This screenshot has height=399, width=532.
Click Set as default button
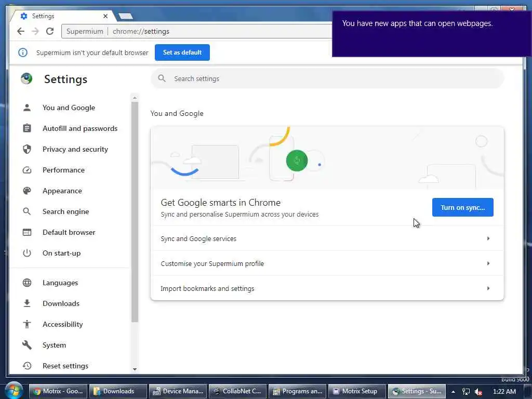pyautogui.click(x=182, y=52)
